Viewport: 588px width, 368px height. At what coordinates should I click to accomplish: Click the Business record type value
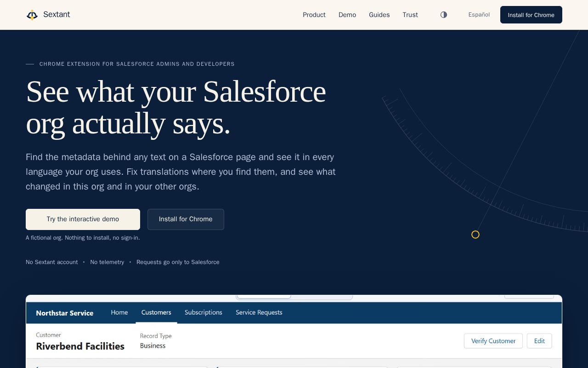(x=153, y=346)
